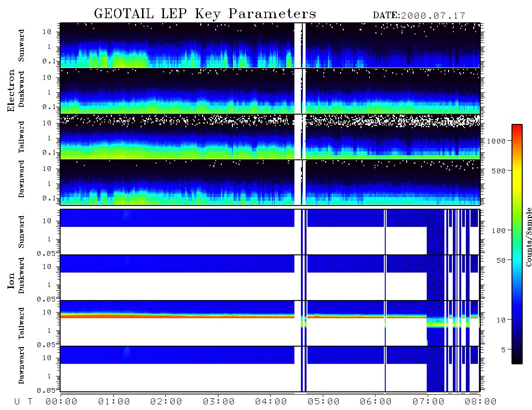Click the 07:00 time axis label
532x410 pixels.
pos(429,402)
